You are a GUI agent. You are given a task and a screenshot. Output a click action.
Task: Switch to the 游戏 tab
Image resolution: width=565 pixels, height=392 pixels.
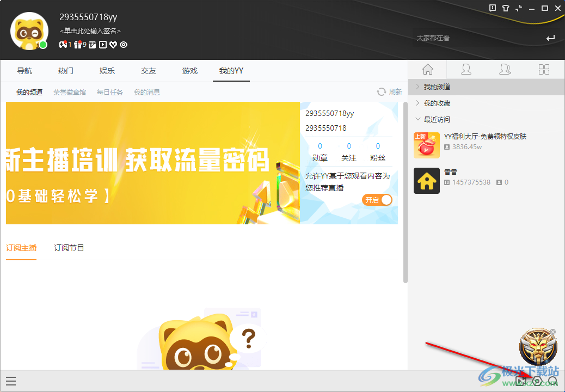coord(190,71)
